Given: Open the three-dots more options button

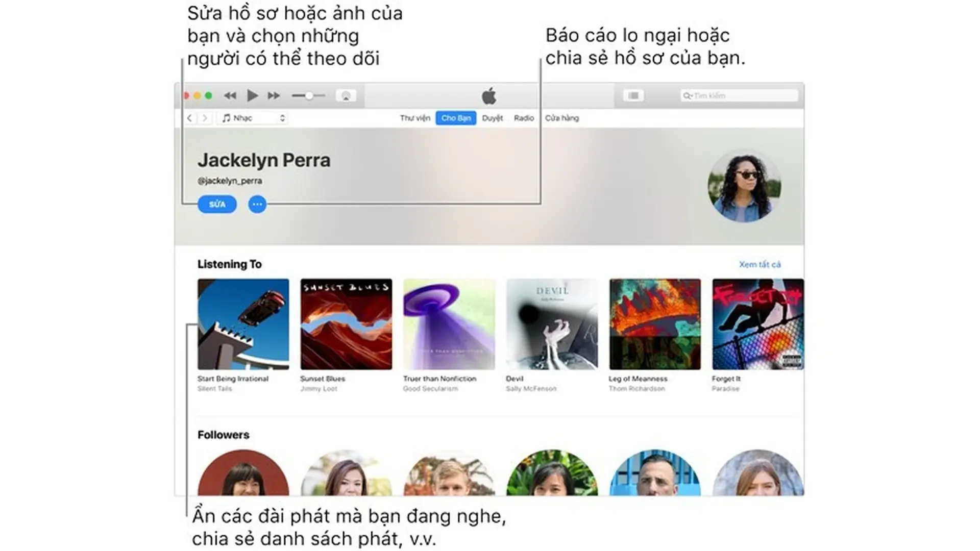Looking at the screenshot, I should (x=257, y=204).
